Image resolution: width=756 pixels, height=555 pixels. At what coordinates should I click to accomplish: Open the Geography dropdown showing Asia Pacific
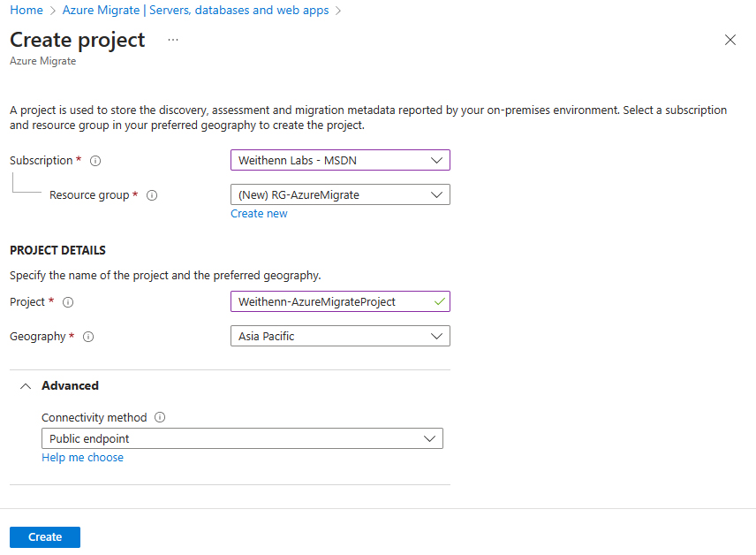(x=340, y=337)
